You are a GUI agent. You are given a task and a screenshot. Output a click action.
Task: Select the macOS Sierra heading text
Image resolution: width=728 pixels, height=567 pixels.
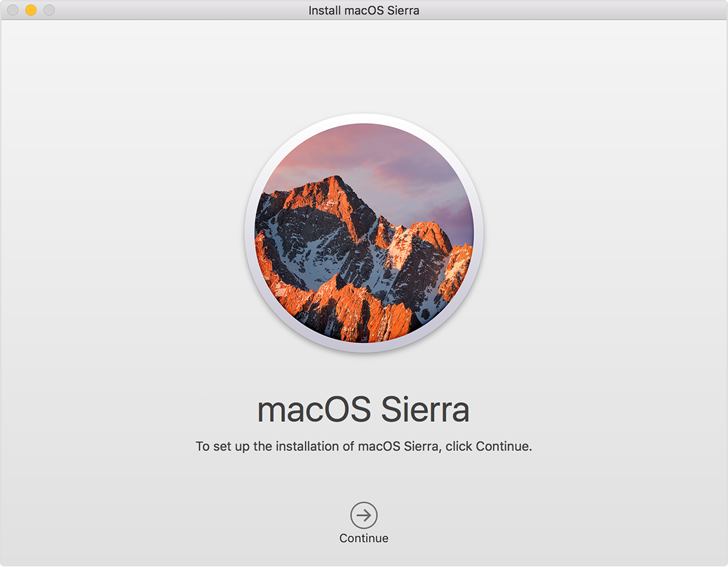pyautogui.click(x=364, y=409)
